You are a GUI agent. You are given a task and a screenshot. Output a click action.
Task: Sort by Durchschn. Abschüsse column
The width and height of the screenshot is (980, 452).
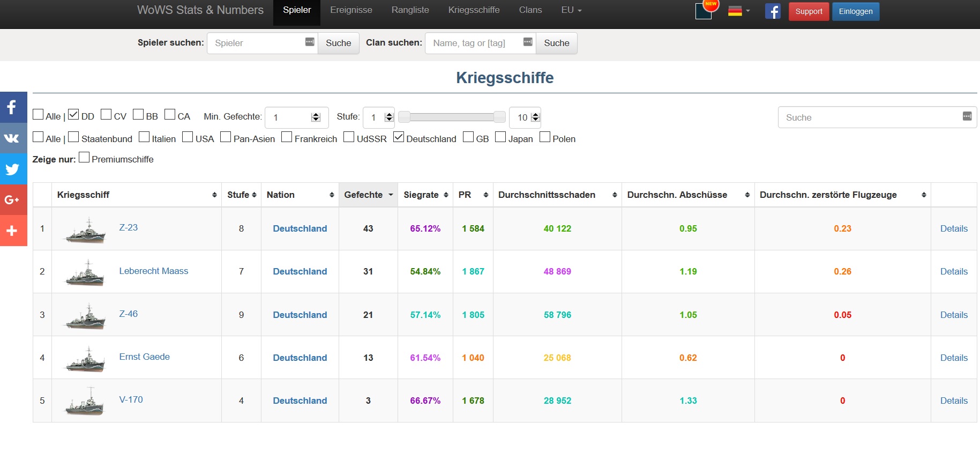tap(688, 195)
